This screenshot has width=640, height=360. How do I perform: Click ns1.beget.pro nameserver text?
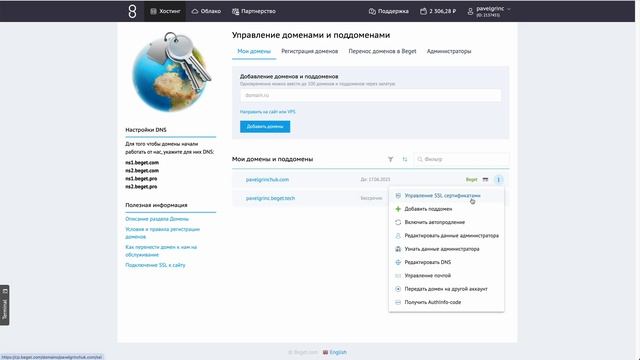[x=141, y=179]
